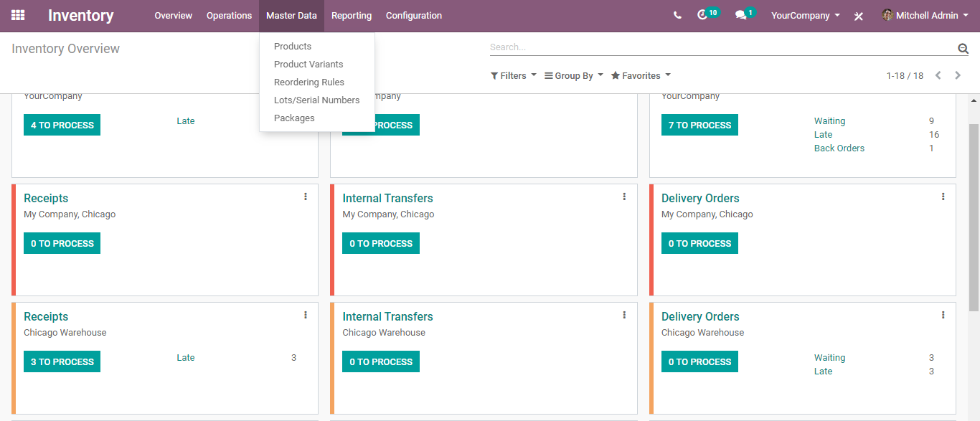Click the 4 TO PROCESS button
The height and width of the screenshot is (421, 980).
point(62,125)
